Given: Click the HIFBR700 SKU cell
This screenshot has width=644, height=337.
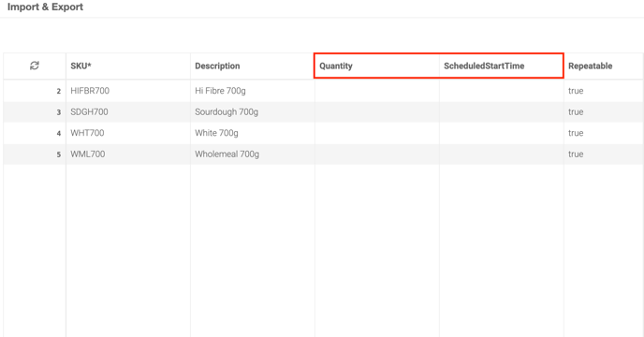Looking at the screenshot, I should click(128, 91).
